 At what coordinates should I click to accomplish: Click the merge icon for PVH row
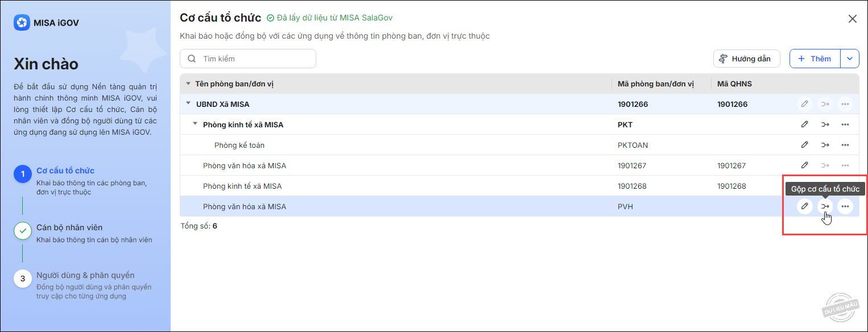coord(825,206)
